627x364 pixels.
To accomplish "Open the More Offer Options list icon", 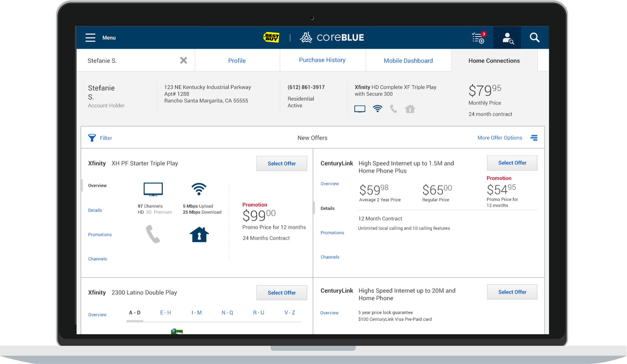I will (x=534, y=138).
